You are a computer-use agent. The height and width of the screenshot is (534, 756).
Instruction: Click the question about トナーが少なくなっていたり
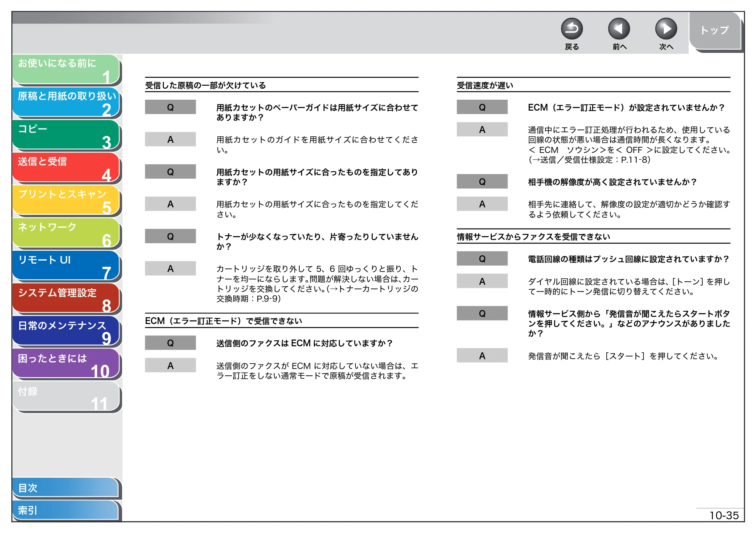click(317, 242)
